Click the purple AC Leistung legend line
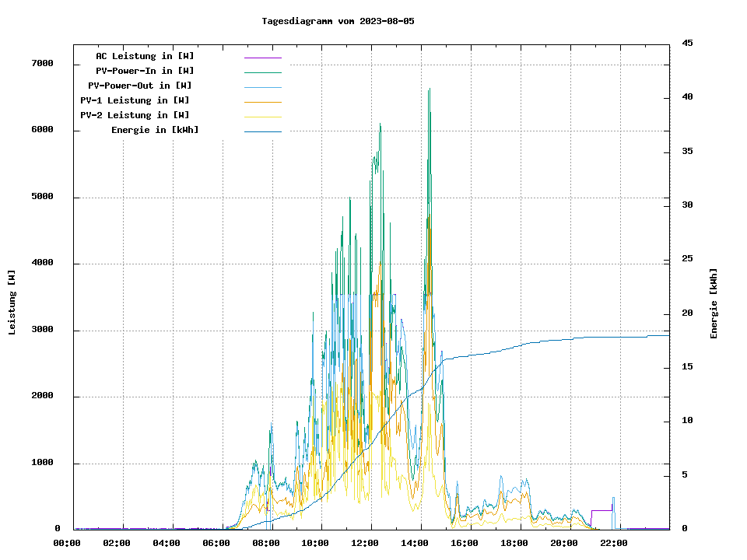This screenshot has width=747, height=560. coord(262,58)
